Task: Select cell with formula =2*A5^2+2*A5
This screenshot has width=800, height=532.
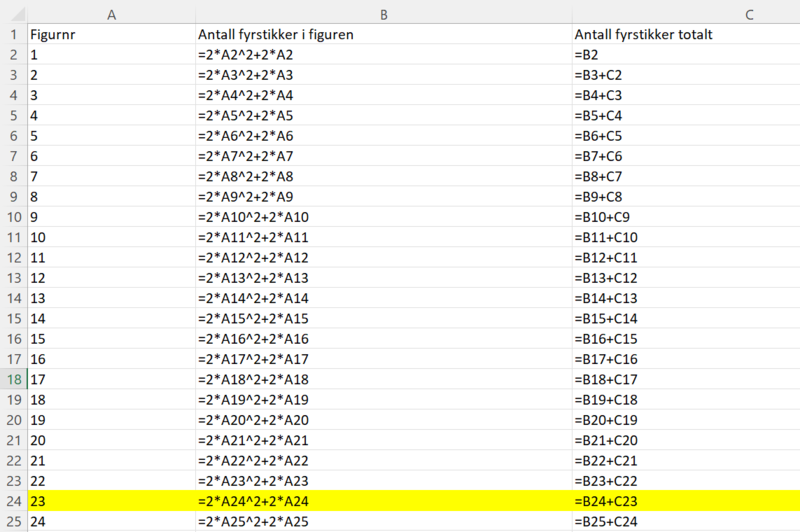Action: coord(384,115)
